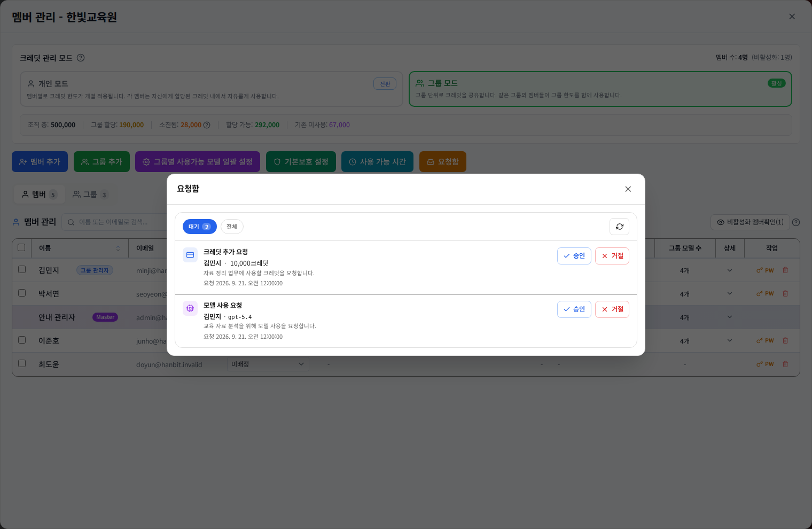This screenshot has height=529, width=812.
Task: Toggle 비활성화 멤버확인(1) visibility
Action: click(749, 222)
